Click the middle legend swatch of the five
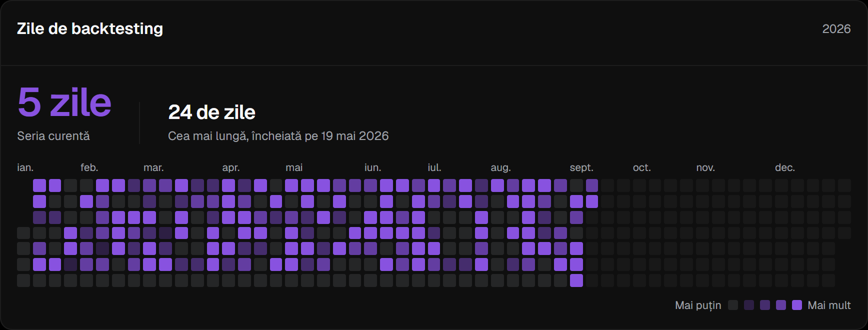Viewport: 868px width, 330px height. click(765, 305)
